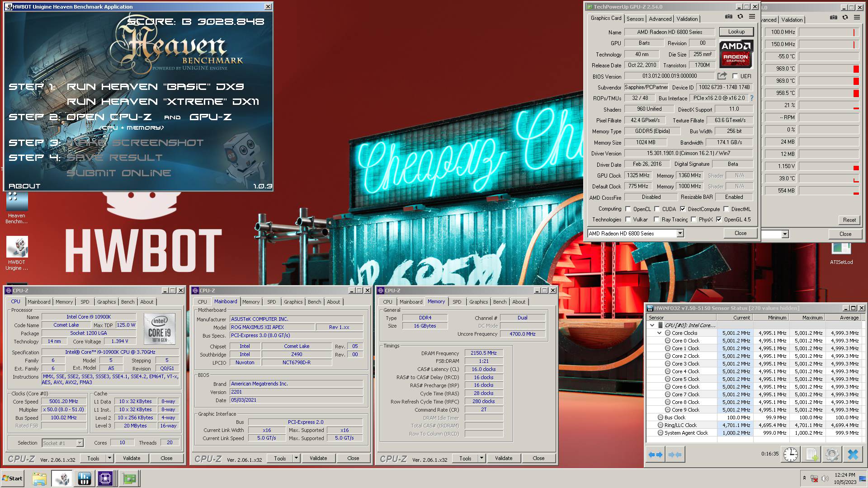
Task: Open HWBOT Unigine desktop shortcut icon
Action: [17, 253]
